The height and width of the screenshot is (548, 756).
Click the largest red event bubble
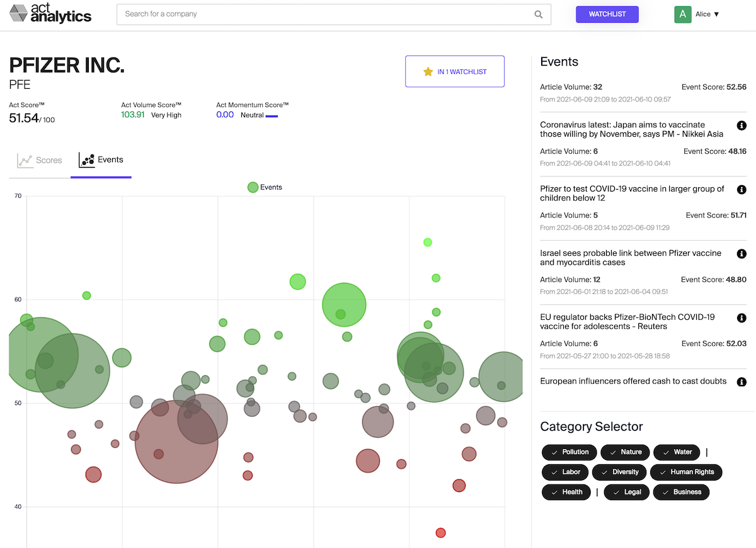(x=176, y=442)
